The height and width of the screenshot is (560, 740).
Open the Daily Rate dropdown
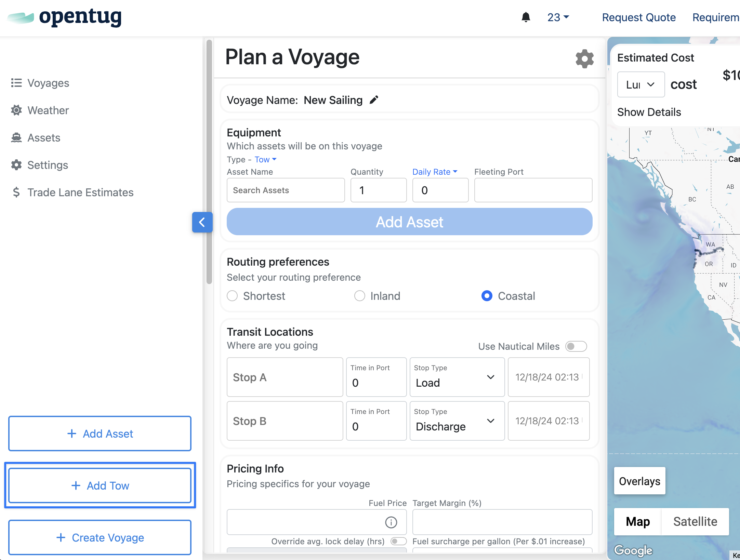point(435,172)
